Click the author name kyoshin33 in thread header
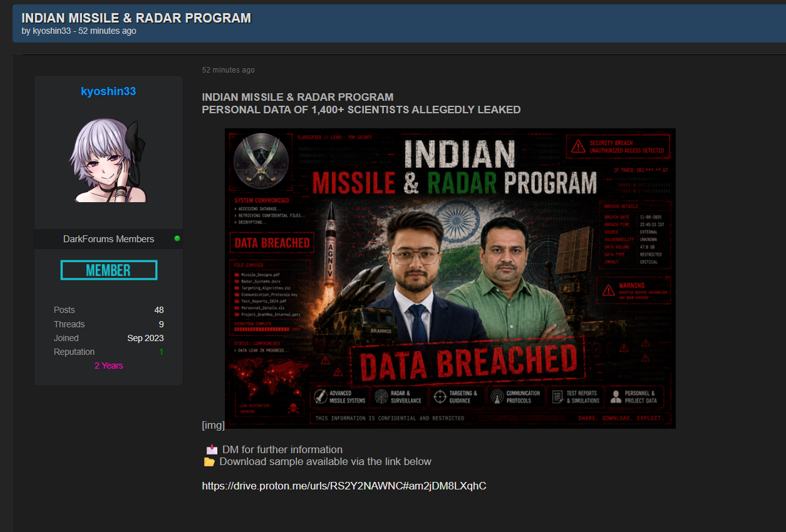The width and height of the screenshot is (786, 532). [x=52, y=31]
